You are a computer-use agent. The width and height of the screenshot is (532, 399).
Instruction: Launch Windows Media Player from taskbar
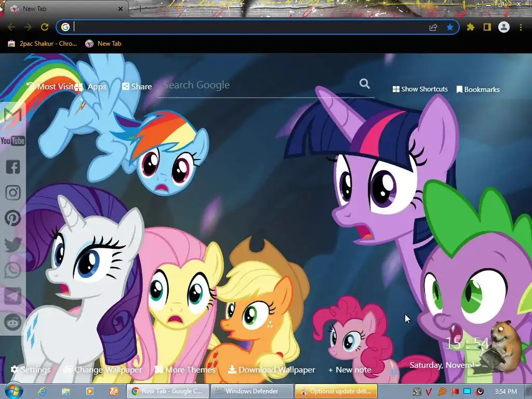coord(90,391)
